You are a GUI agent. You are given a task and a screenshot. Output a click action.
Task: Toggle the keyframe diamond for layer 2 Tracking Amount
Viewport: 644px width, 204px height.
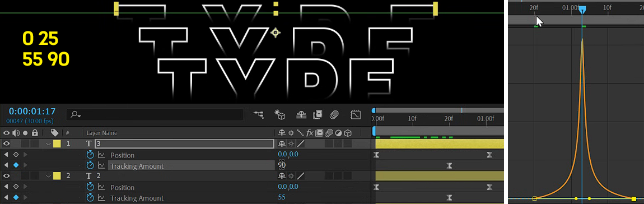(x=16, y=197)
